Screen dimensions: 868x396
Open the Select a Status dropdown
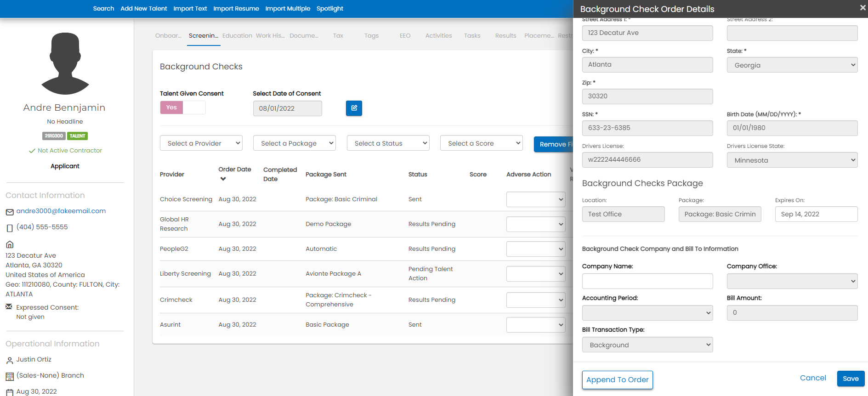tap(388, 143)
